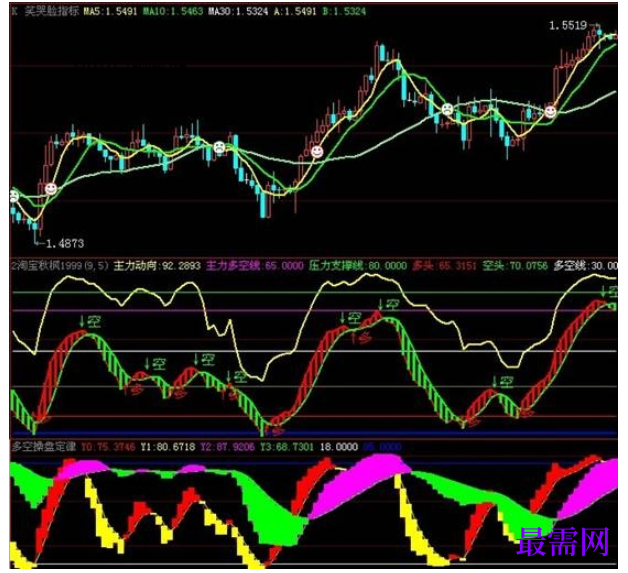This screenshot has height=573, width=628.
Task: Select the MA5:1.5491 readout
Action: click(x=111, y=11)
